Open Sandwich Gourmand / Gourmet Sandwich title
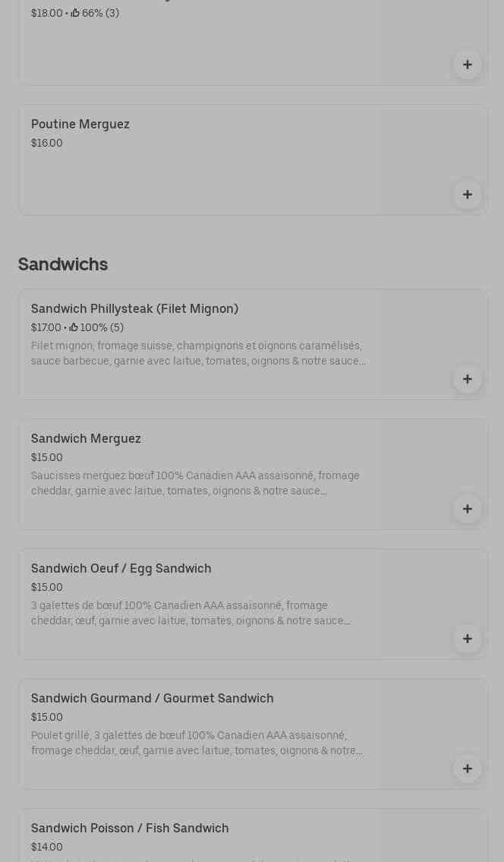The image size is (504, 862). [153, 698]
